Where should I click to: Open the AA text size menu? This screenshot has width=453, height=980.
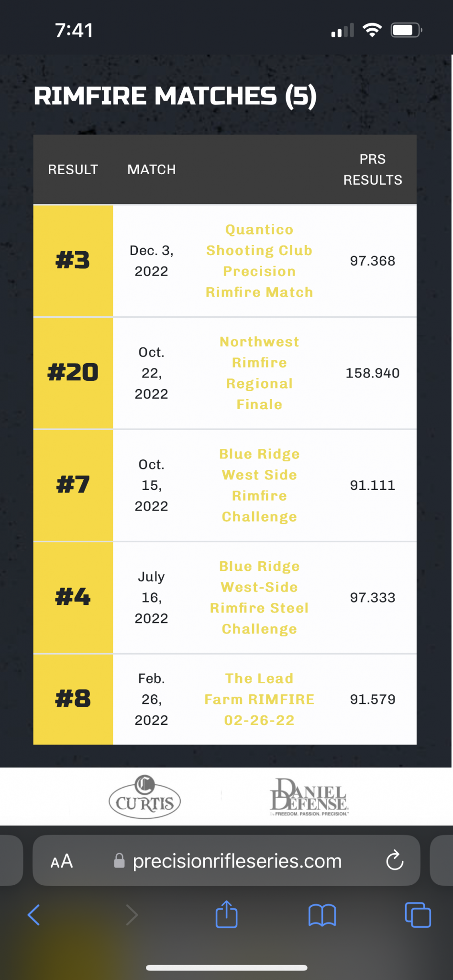pos(62,861)
